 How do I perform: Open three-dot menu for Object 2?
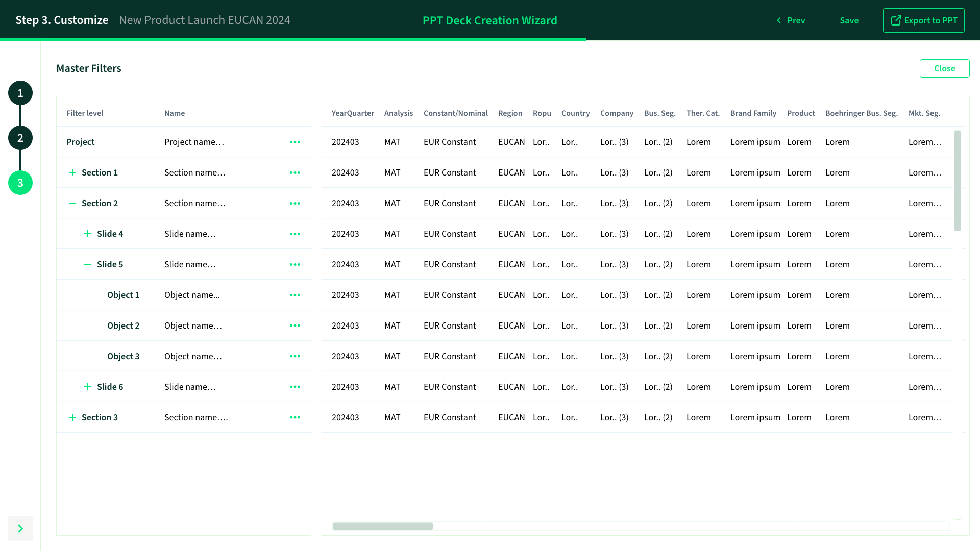coord(295,325)
